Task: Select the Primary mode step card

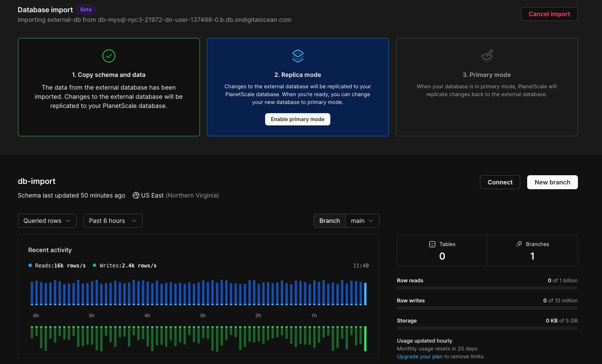Action: (486, 87)
